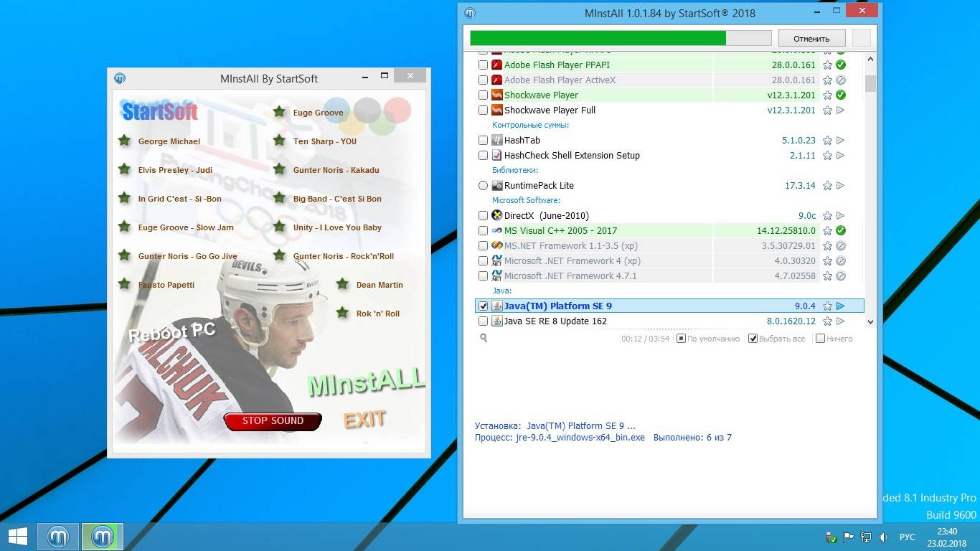Click the star icon for Adobe Flash Player PPAPI
This screenshot has height=551, width=980.
(x=827, y=65)
